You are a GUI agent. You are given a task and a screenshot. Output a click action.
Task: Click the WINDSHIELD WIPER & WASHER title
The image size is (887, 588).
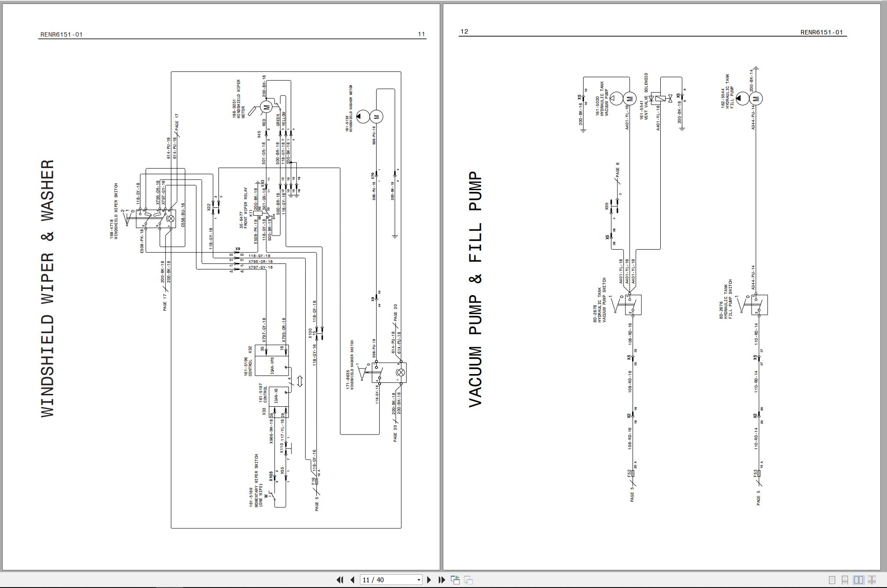tap(48, 288)
